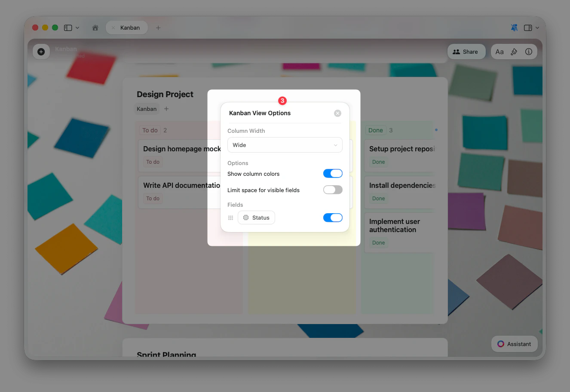This screenshot has width=570, height=392.
Task: Open the right panel layout icon
Action: pos(528,27)
